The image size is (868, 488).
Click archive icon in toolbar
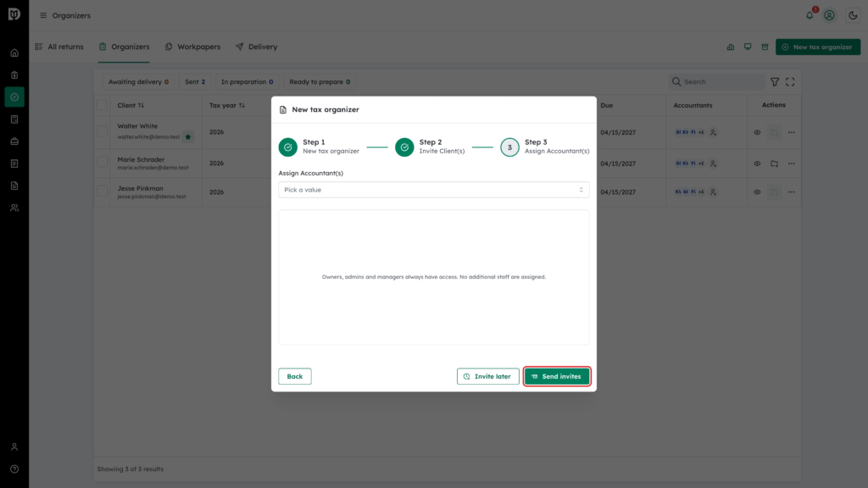(x=765, y=47)
